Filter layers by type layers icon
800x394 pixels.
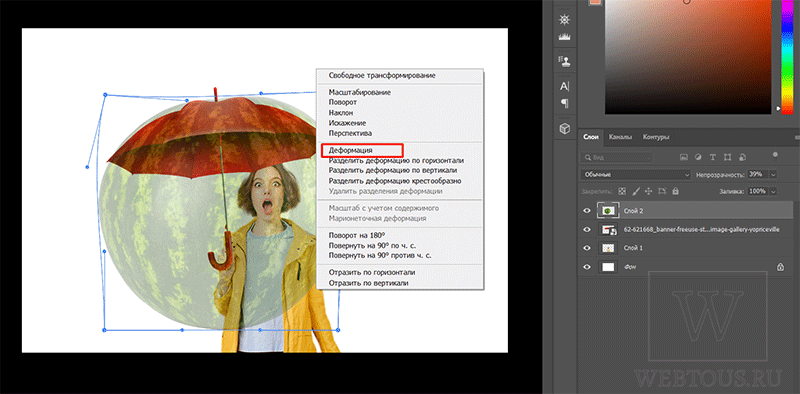[713, 157]
